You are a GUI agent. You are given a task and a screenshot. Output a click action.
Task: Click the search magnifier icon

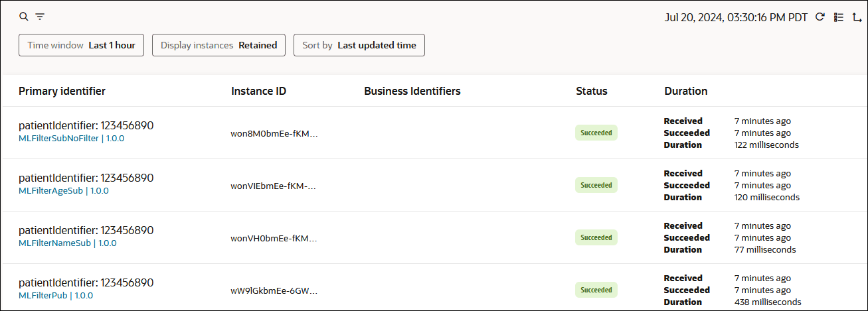[x=24, y=17]
